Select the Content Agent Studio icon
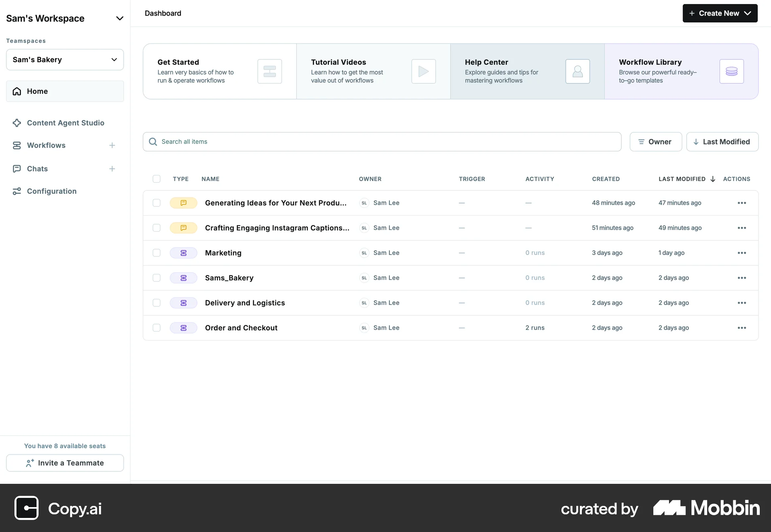Screen dimensions: 771x532 point(16,123)
